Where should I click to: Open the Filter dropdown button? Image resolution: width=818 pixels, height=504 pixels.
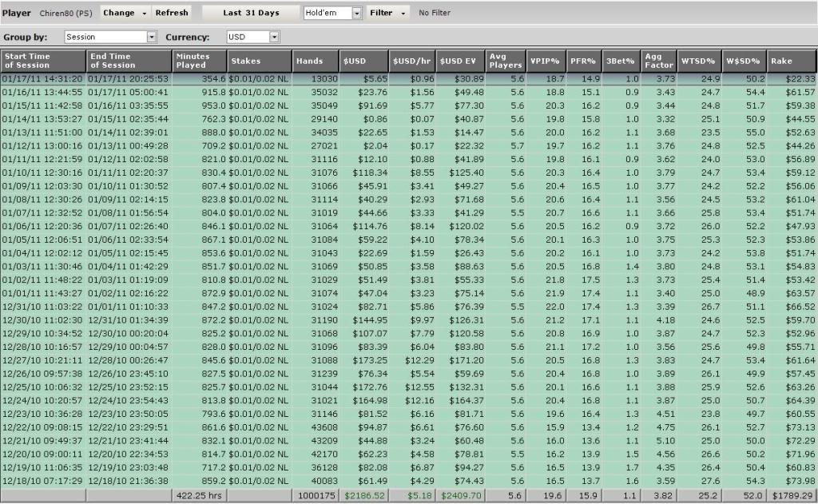click(x=387, y=13)
